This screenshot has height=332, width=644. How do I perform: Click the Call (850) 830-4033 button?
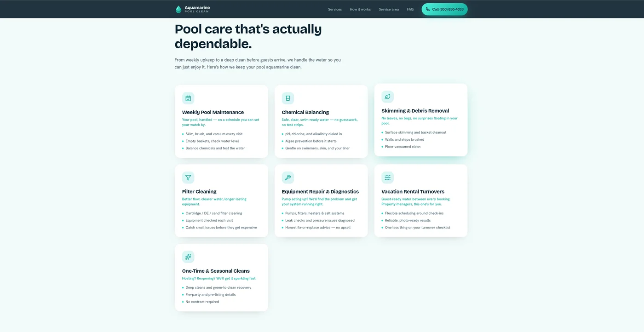click(444, 9)
